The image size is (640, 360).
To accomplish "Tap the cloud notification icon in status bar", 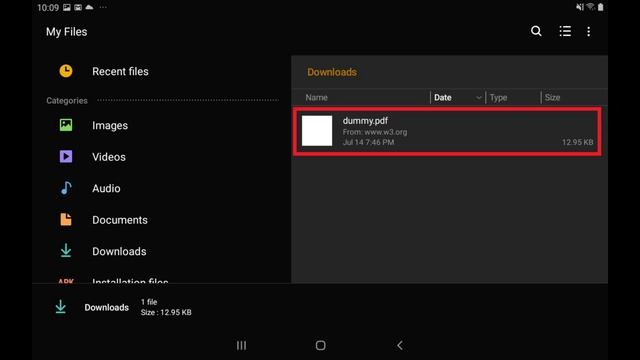I will point(89,7).
